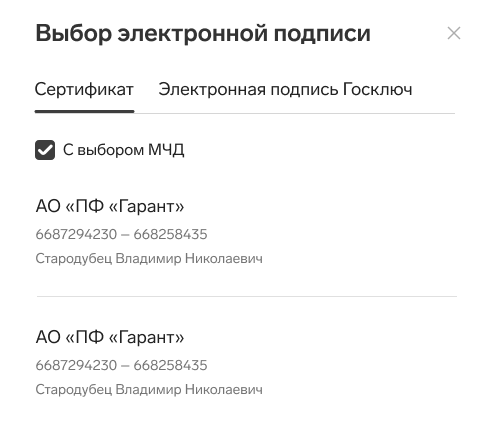Choose the lower Стародубец Владимир Николаевич entry
This screenshot has width=489, height=421.
coord(149,390)
